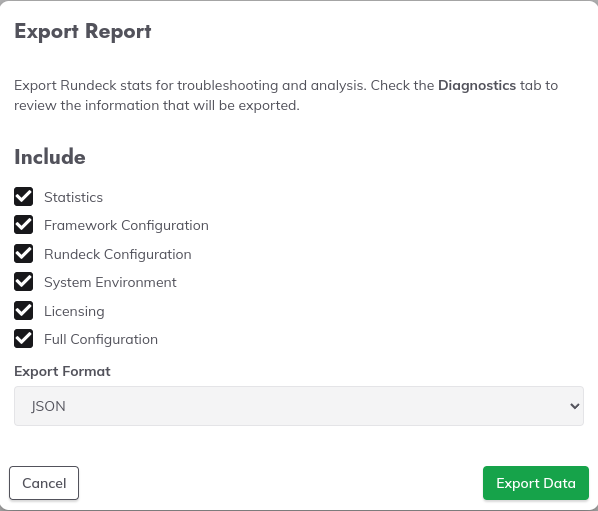The image size is (598, 511).
Task: Disable the Rundeck Configuration checkbox
Action: click(24, 254)
